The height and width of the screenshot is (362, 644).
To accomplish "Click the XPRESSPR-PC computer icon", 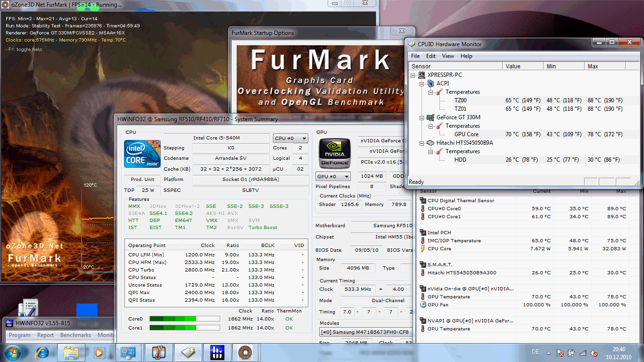I will [422, 75].
